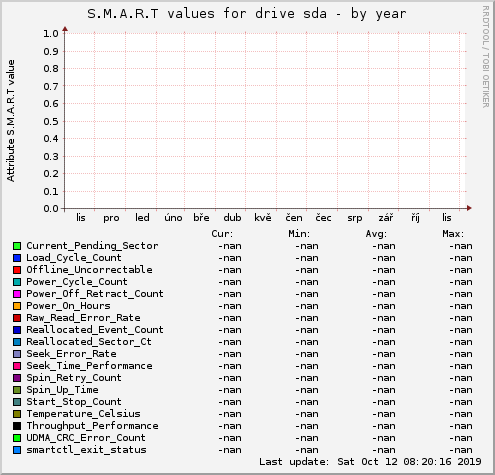Click the graph title for drive sda

(247, 14)
